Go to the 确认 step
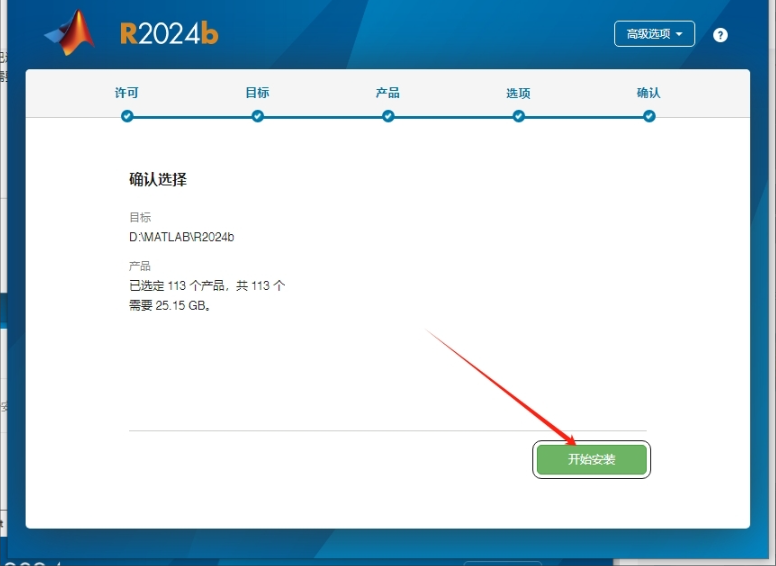 coord(649,93)
